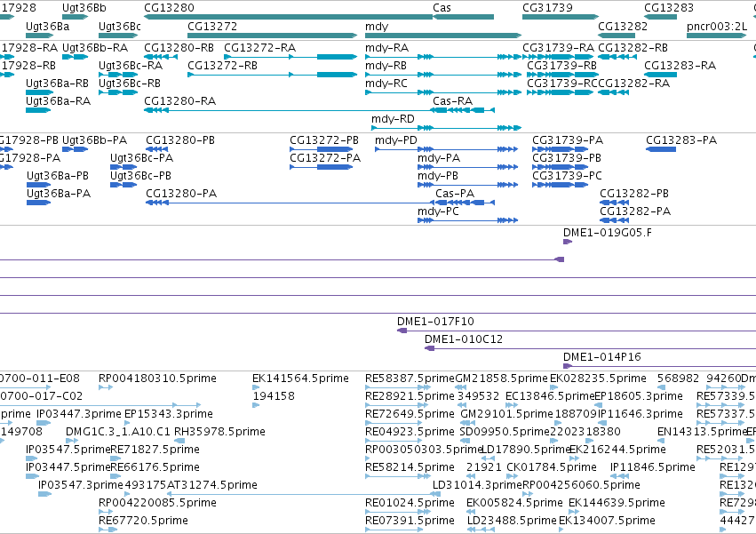Viewport: 756px width, 534px height.
Task: Click protein mdy-PD
Action: [x=396, y=140]
